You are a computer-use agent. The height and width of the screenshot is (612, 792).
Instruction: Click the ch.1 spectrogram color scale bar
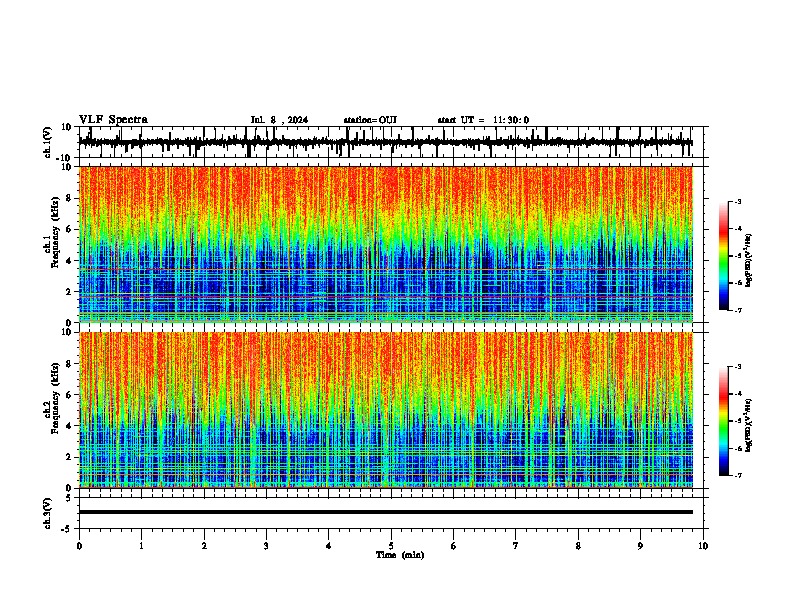pos(723,256)
